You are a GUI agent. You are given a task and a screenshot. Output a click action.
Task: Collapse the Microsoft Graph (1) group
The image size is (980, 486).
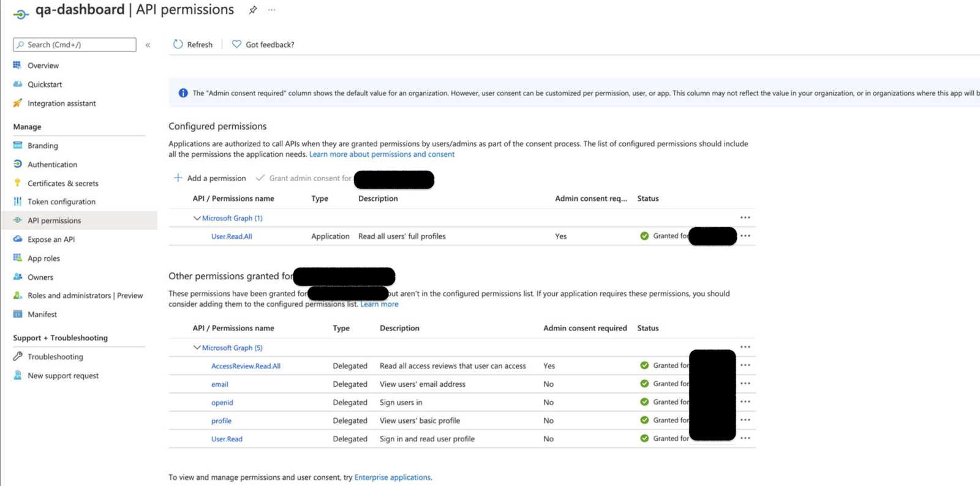[x=197, y=218]
